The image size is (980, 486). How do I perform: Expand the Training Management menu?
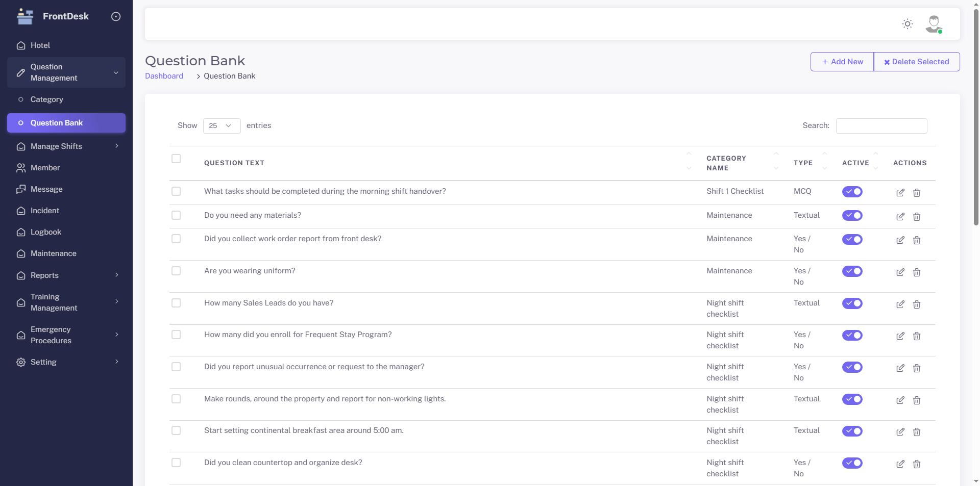click(66, 302)
